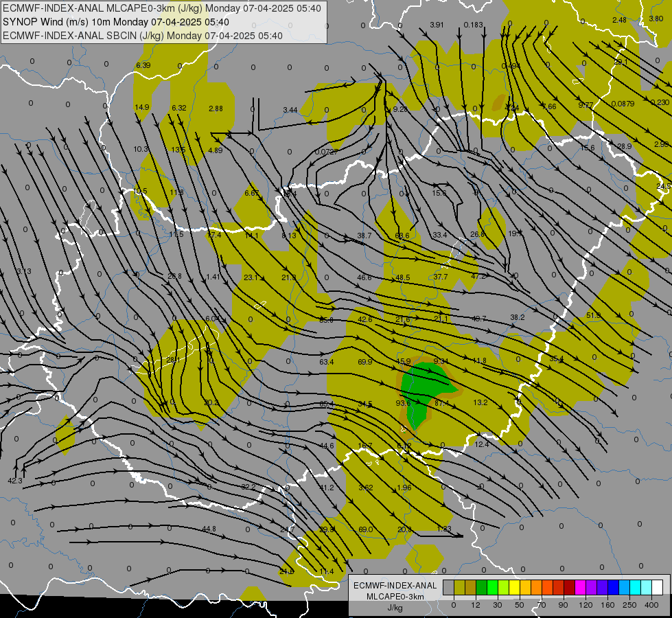The height and width of the screenshot is (618, 672).
Task: Click legend tick label '250'
Action: coord(629,605)
